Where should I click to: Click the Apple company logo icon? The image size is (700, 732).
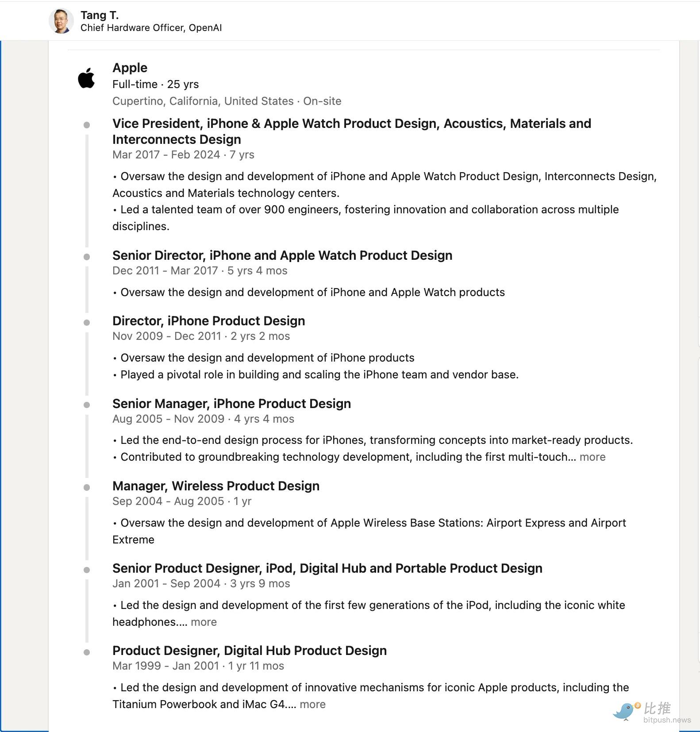[x=87, y=78]
